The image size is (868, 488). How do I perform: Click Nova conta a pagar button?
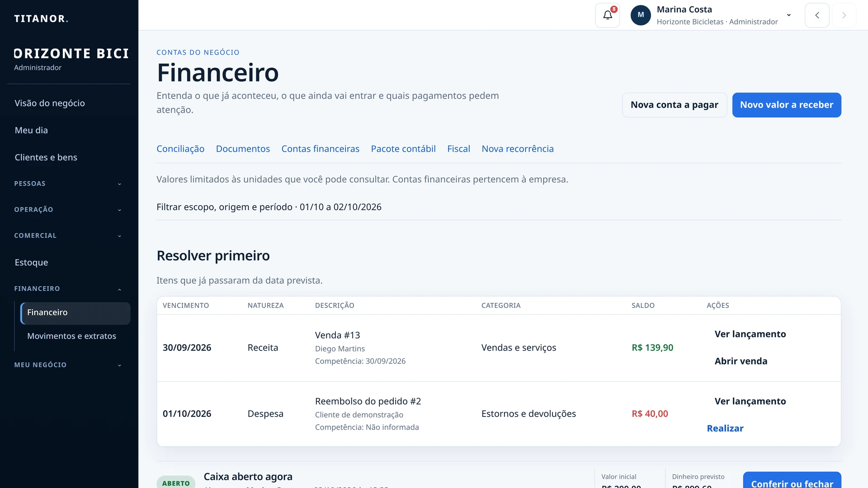674,105
